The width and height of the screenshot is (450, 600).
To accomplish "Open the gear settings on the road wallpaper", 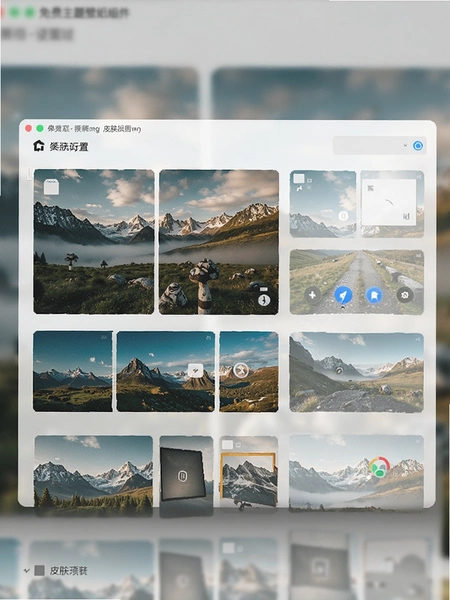I will pos(405,295).
